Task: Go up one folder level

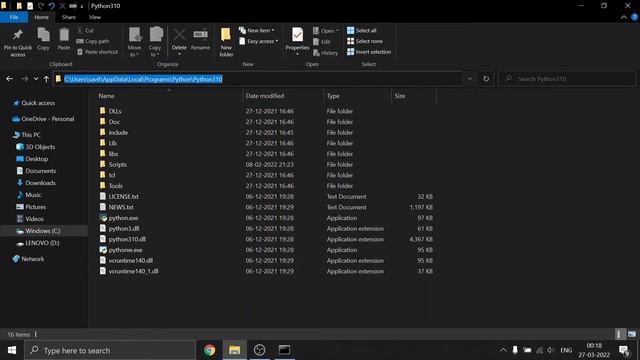Action: click(46, 79)
